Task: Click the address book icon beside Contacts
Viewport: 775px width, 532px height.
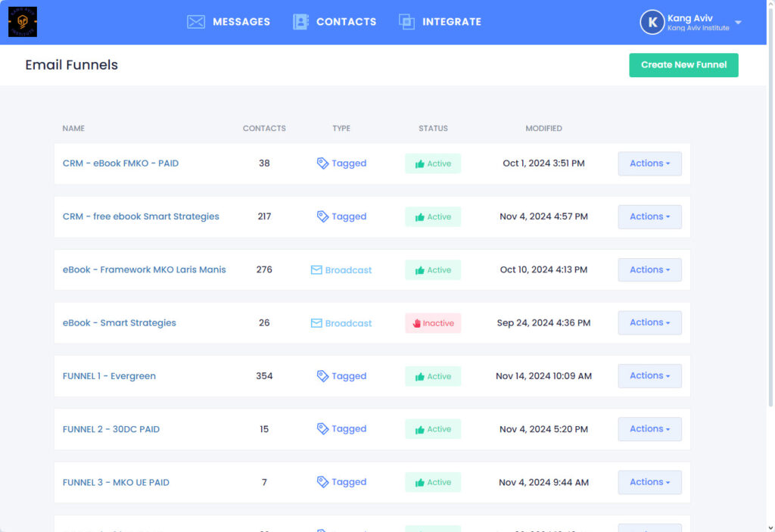Action: tap(300, 22)
